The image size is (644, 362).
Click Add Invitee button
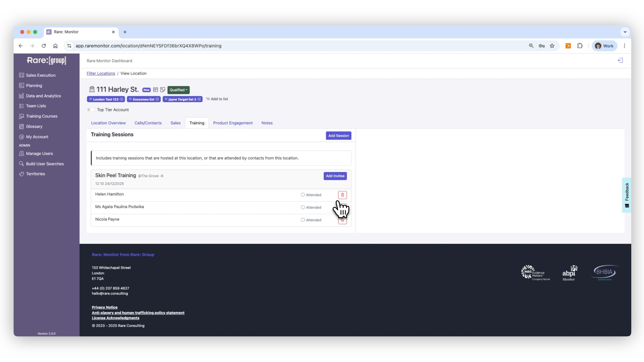(335, 176)
